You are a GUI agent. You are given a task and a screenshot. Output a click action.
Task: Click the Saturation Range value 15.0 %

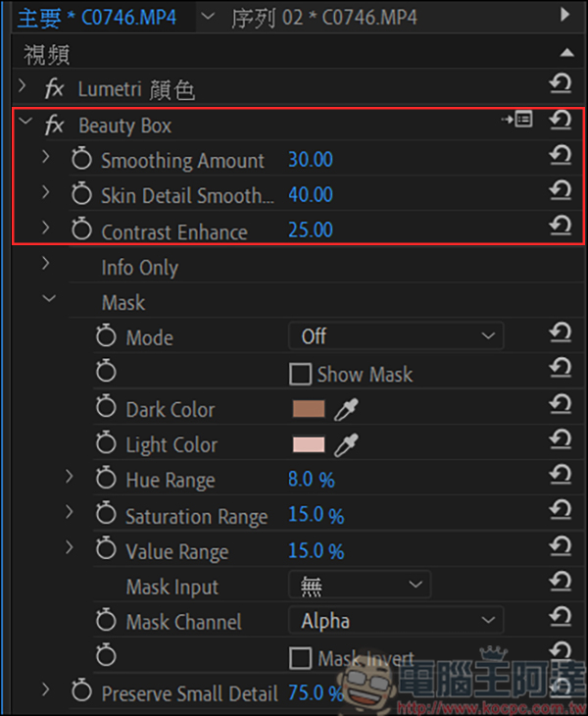point(316,515)
